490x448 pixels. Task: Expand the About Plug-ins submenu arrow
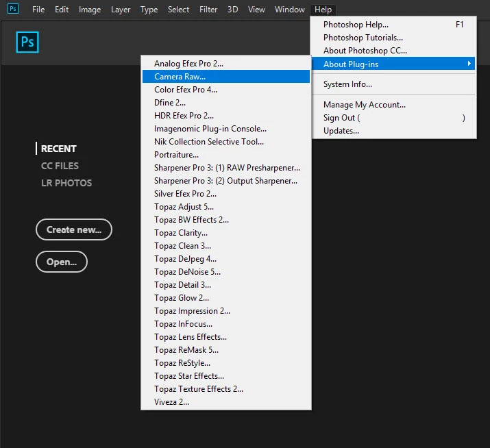(469, 64)
